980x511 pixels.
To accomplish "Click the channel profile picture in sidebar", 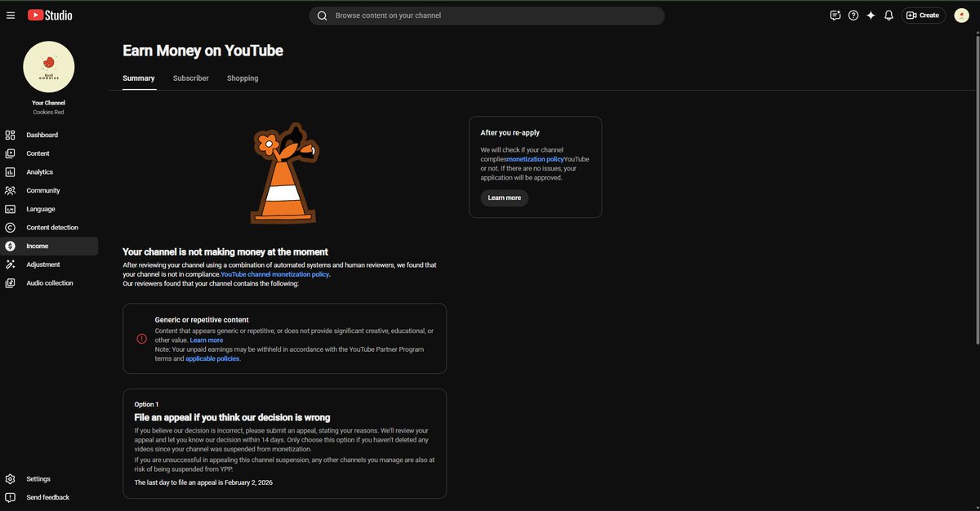I will [49, 67].
